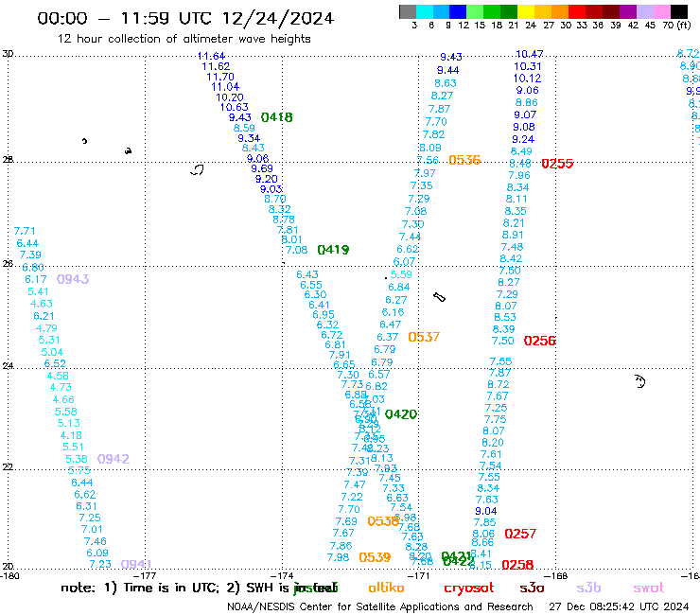Select the red 0256 time label
Screen dimensions: 700x615
(x=540, y=341)
